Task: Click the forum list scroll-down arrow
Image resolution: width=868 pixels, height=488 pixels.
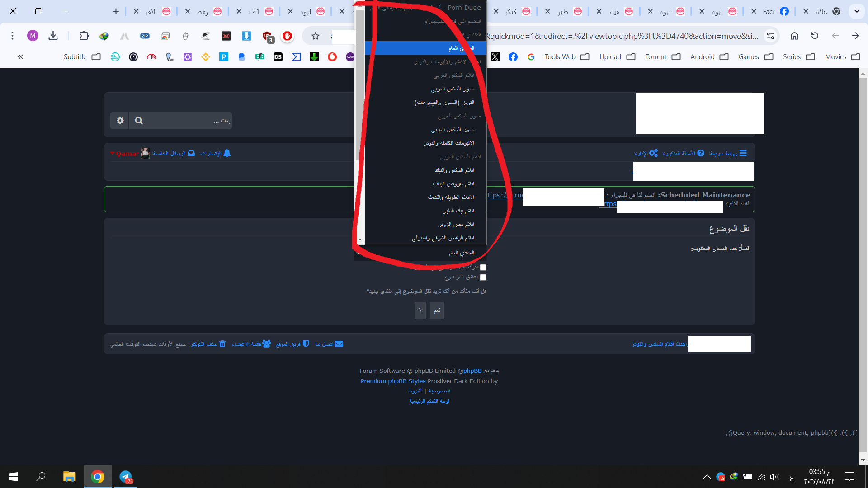Action: pos(360,240)
